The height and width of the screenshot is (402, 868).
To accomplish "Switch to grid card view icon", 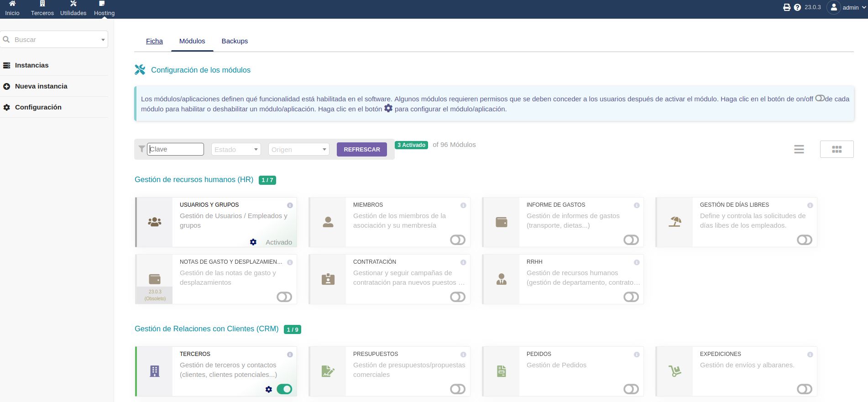I will coord(837,149).
